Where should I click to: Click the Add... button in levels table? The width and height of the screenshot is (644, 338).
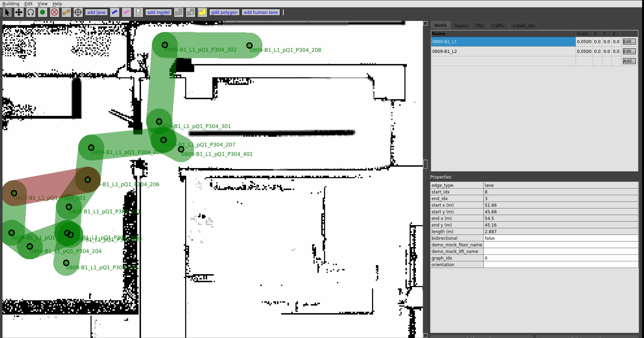[629, 61]
